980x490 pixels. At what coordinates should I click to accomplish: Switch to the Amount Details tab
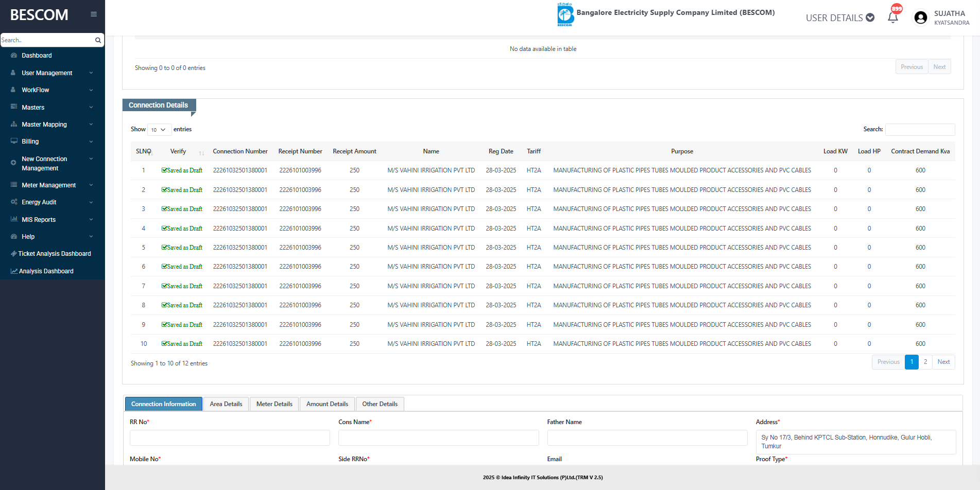coord(327,404)
